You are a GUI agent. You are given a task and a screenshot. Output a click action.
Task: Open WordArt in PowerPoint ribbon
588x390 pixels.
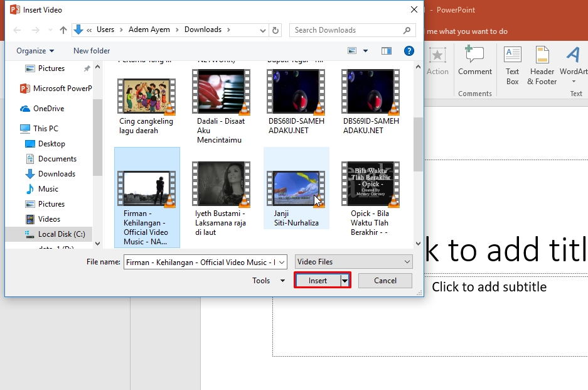(574, 61)
